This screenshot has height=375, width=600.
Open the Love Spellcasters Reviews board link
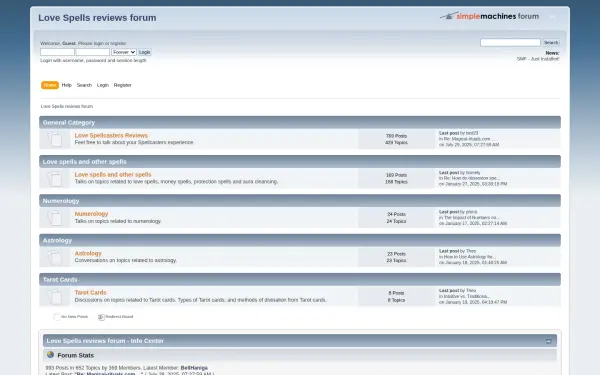[111, 135]
